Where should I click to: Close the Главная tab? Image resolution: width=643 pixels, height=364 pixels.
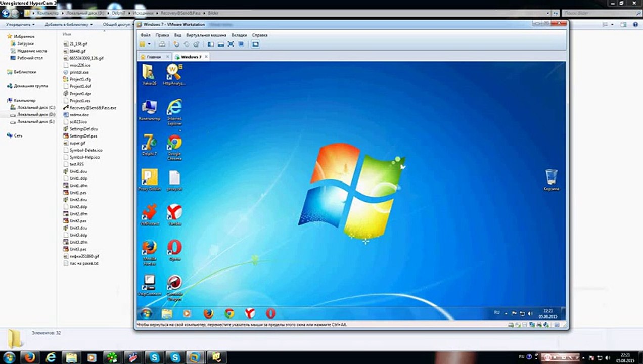click(167, 57)
